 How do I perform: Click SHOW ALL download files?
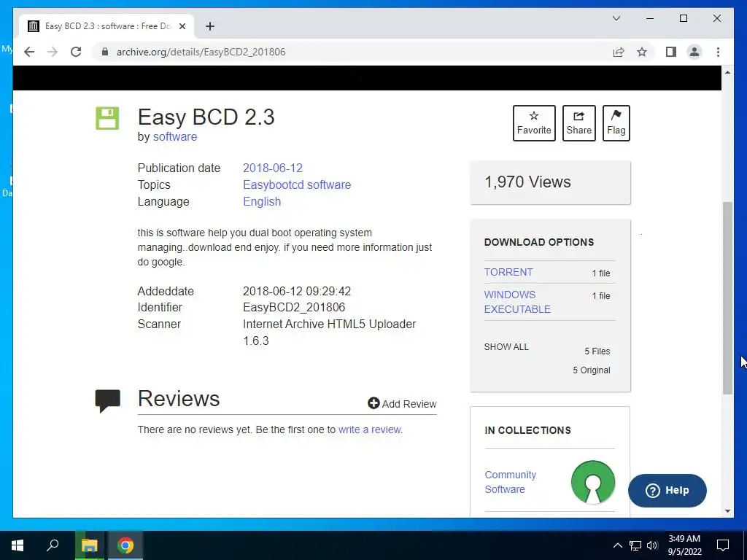click(506, 346)
